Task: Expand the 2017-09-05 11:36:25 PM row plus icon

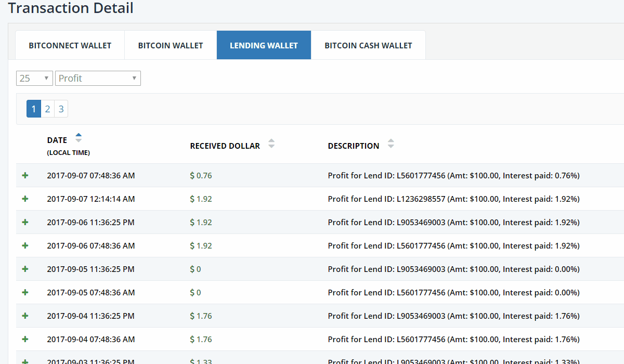Action: [x=25, y=269]
